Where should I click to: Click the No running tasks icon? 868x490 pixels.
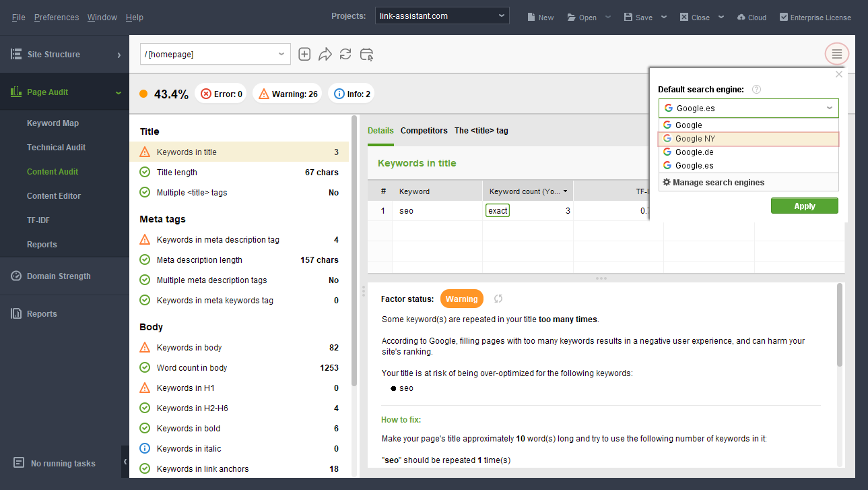[19, 463]
